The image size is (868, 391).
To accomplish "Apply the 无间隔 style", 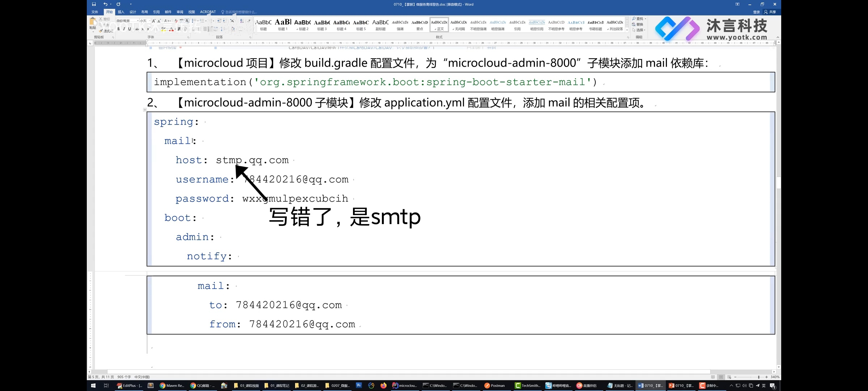I will click(x=459, y=25).
